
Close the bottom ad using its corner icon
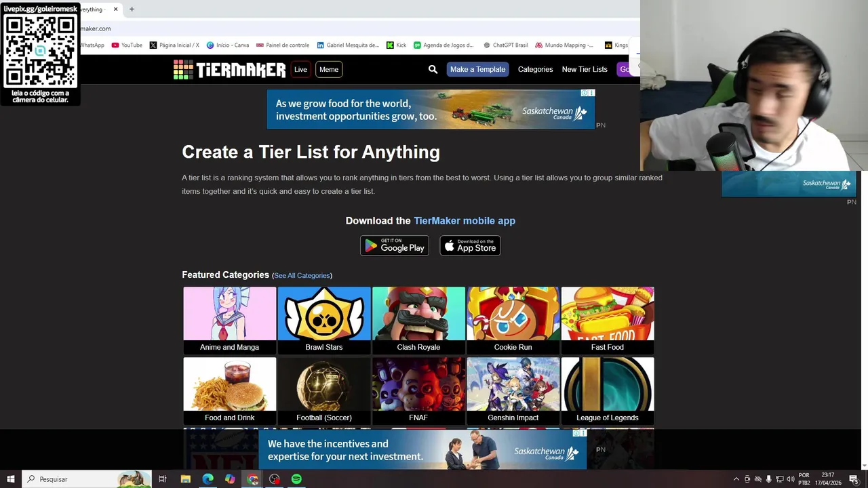(x=583, y=432)
